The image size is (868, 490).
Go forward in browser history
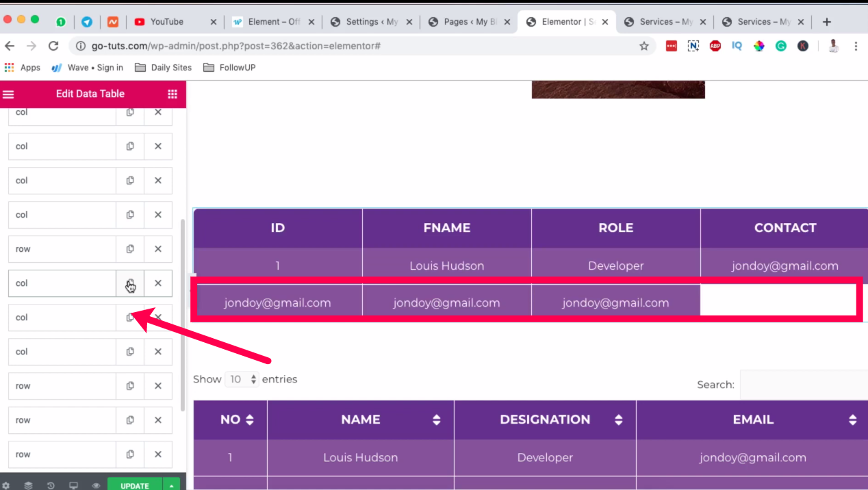31,46
